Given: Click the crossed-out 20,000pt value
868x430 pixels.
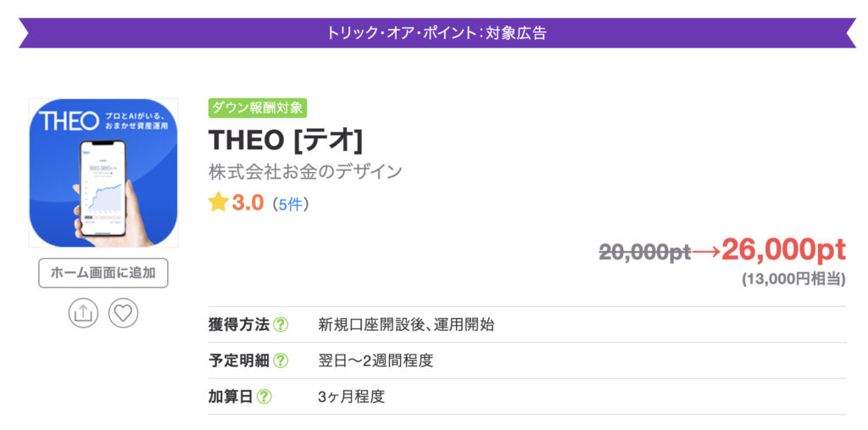Looking at the screenshot, I should pyautogui.click(x=644, y=252).
